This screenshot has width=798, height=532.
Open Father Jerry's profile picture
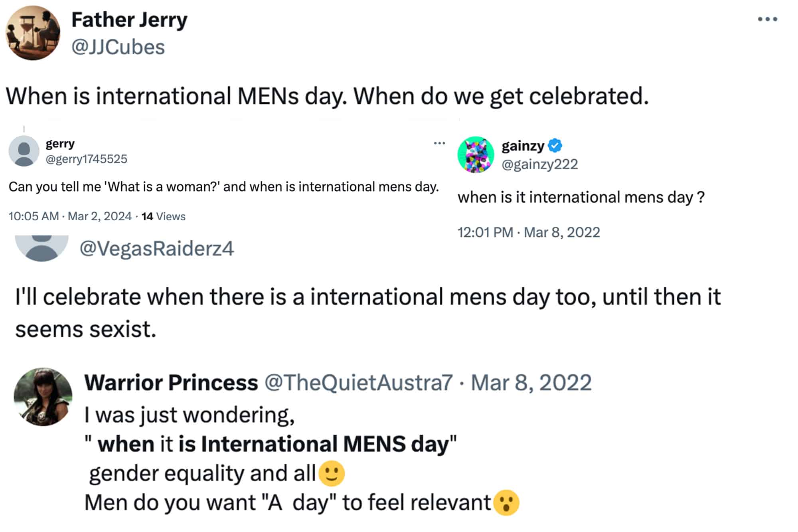pos(33,33)
